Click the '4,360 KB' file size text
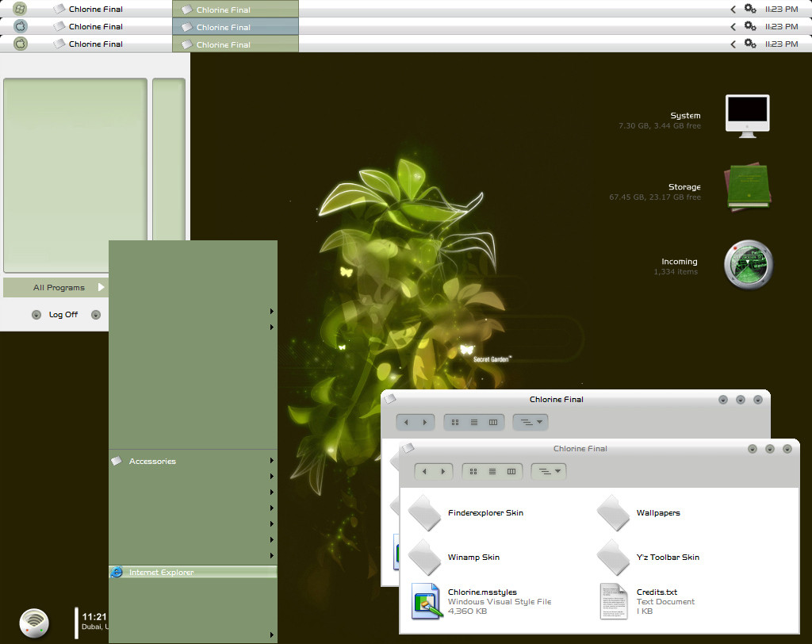The height and width of the screenshot is (644, 812). [x=467, y=611]
